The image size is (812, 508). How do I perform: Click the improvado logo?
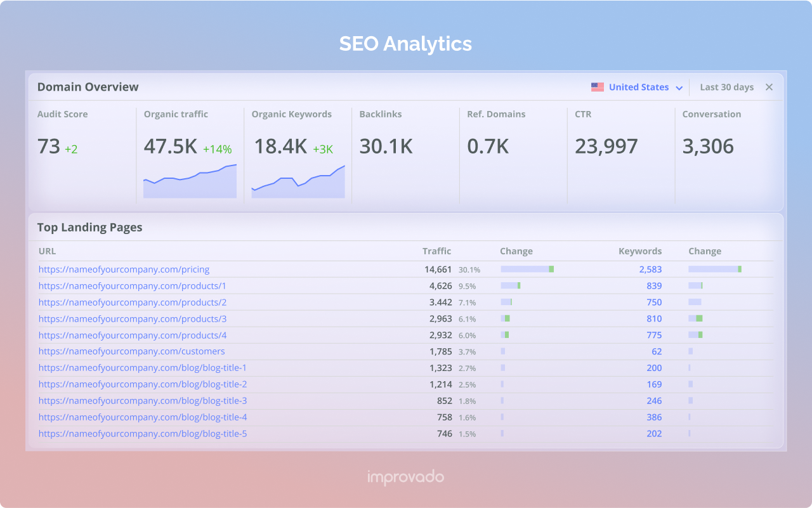point(406,477)
